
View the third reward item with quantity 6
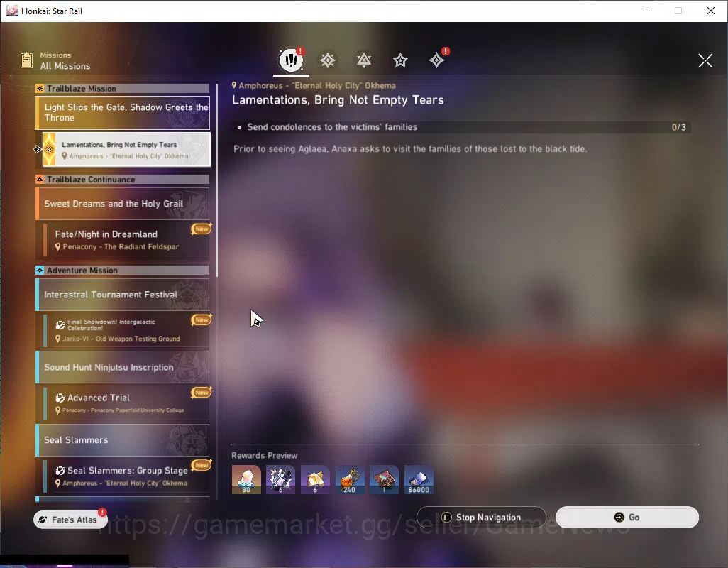(315, 480)
